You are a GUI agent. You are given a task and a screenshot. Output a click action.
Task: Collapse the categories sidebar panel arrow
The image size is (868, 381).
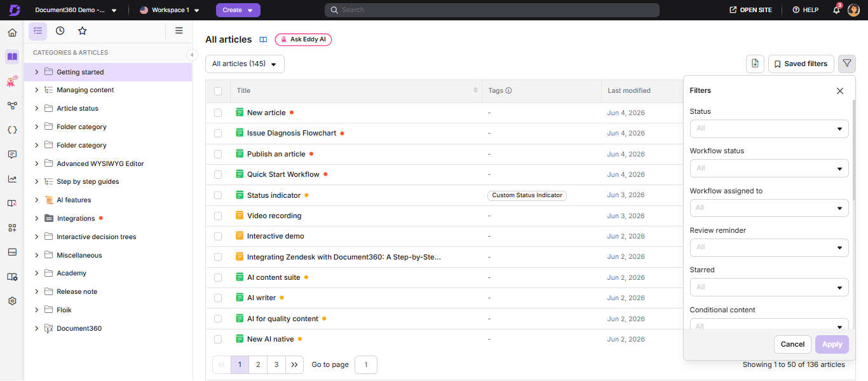click(192, 55)
